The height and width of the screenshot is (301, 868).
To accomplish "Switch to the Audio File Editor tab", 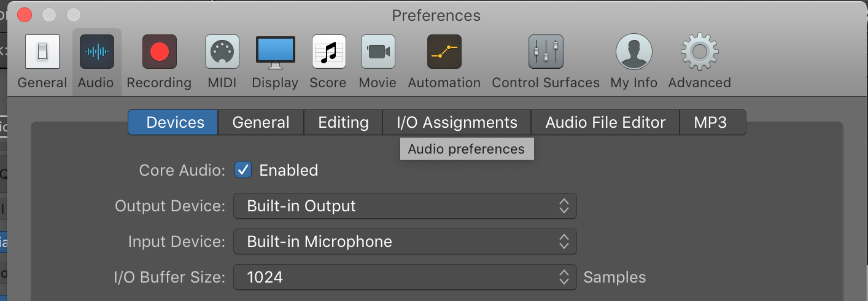I will point(605,122).
